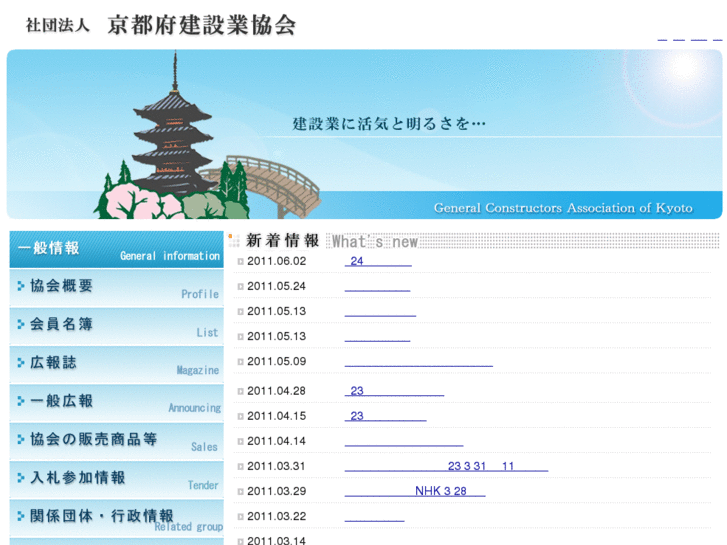The height and width of the screenshot is (545, 727).
Task: Select 広報誌 Magazine in sidebar
Action: (x=116, y=364)
